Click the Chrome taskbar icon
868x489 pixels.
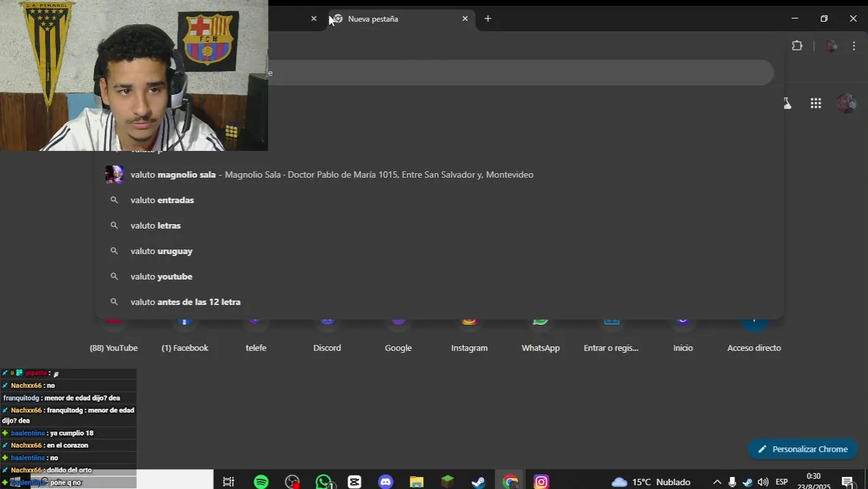(x=510, y=482)
